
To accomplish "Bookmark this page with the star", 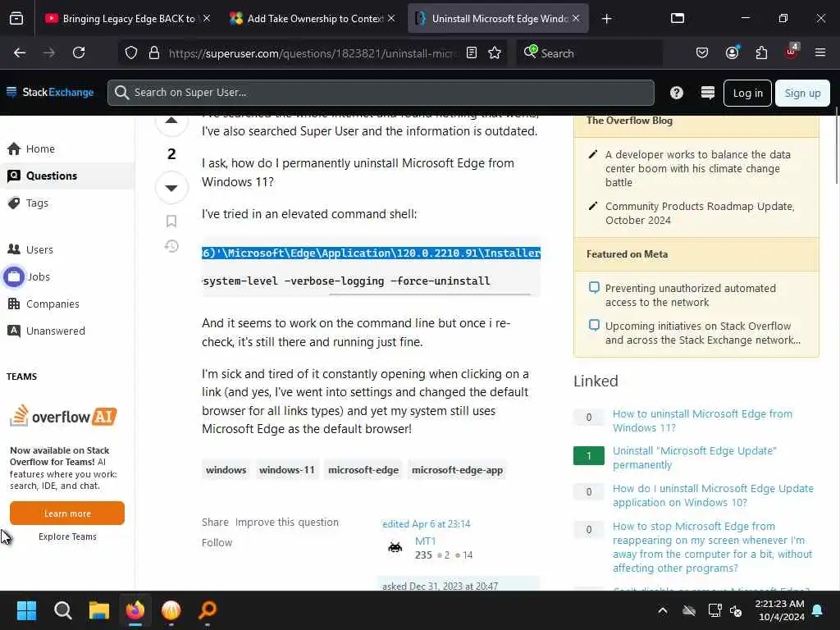I will tap(495, 52).
